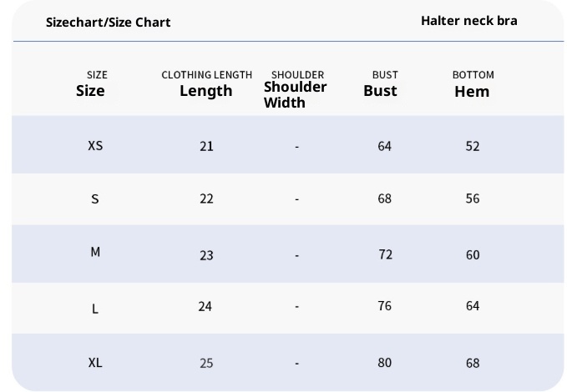The height and width of the screenshot is (392, 567).
Task: Select the Size column header
Action: click(x=91, y=85)
